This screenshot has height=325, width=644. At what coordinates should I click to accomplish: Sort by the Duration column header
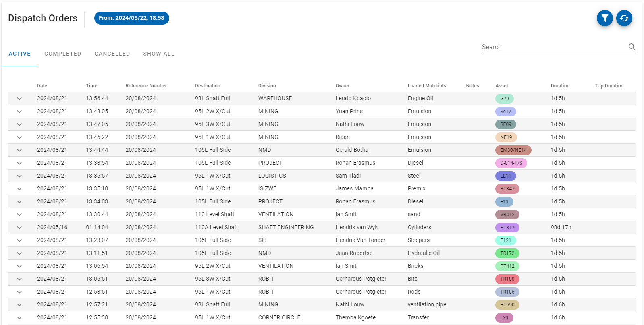(x=560, y=86)
